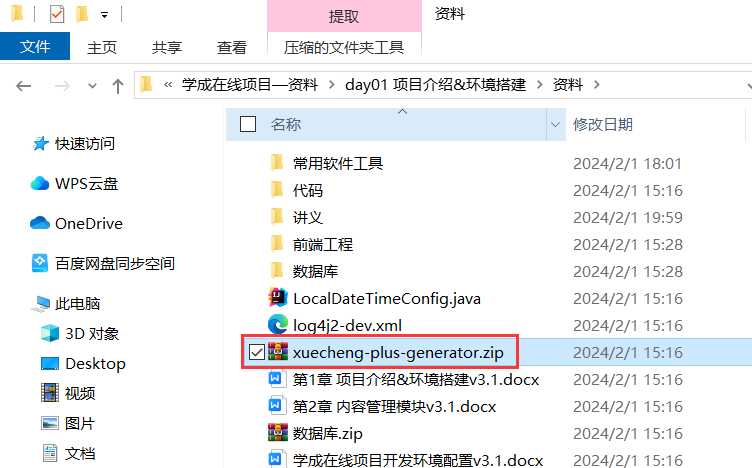752x468 pixels.
Task: Click day01 项目介绍&环境搭建 breadcrumb
Action: pos(435,85)
